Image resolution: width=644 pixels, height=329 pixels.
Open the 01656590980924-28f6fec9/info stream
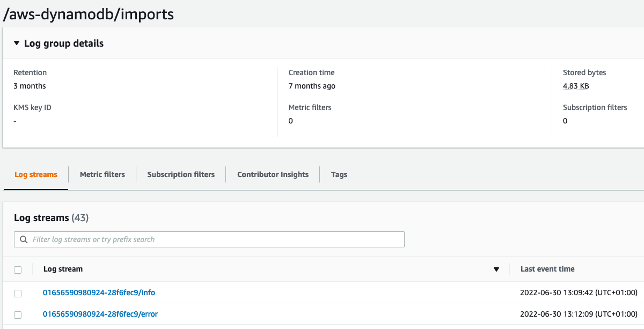(99, 293)
